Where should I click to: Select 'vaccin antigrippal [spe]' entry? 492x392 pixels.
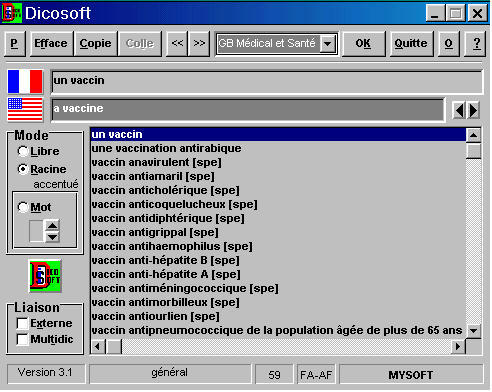click(x=278, y=232)
